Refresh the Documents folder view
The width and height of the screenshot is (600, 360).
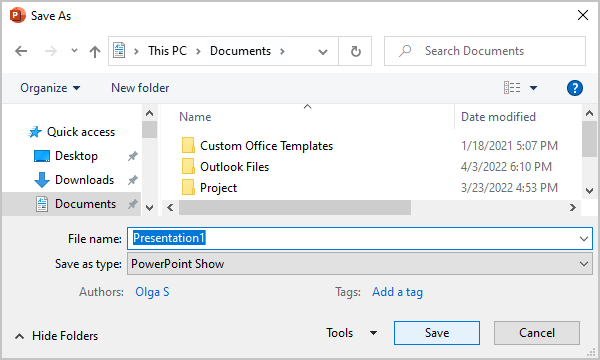[355, 51]
